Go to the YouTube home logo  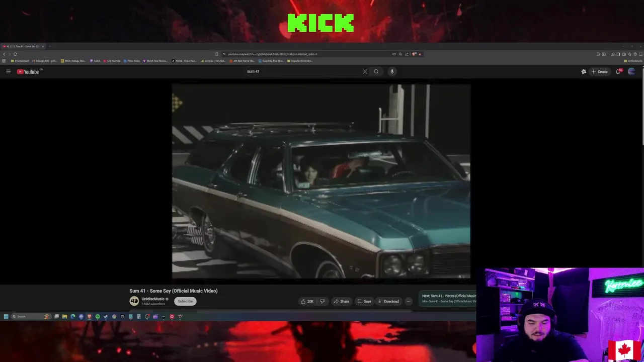(28, 71)
